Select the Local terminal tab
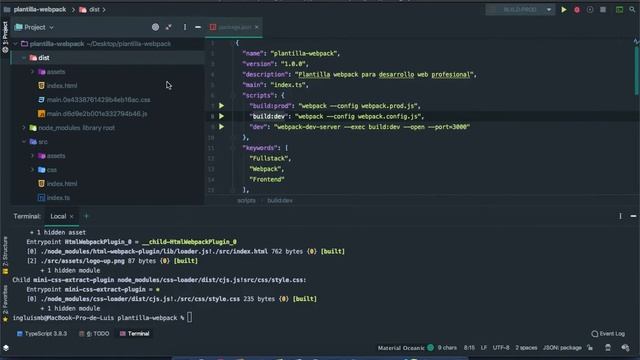 (x=58, y=216)
